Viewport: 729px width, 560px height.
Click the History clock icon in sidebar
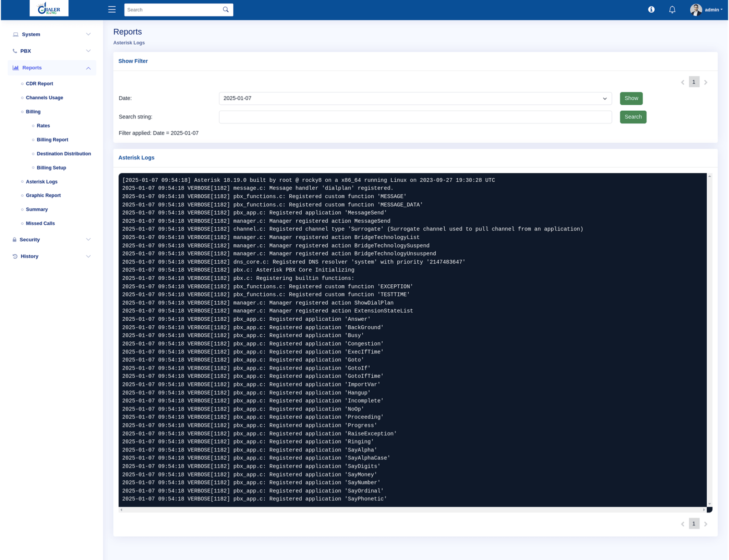point(15,256)
